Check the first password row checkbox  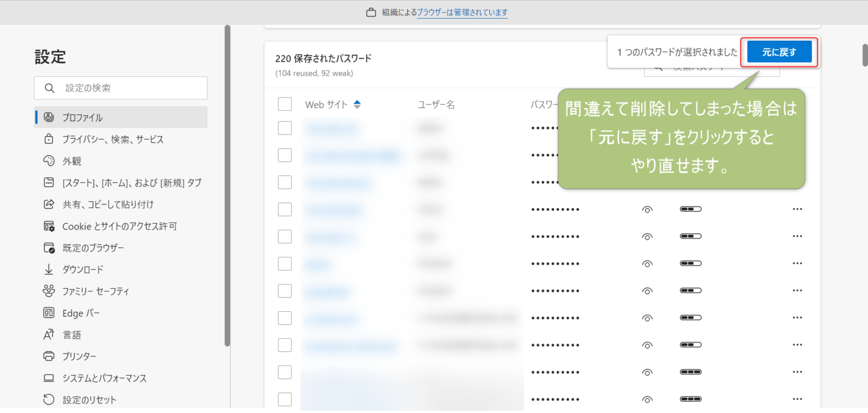(285, 128)
